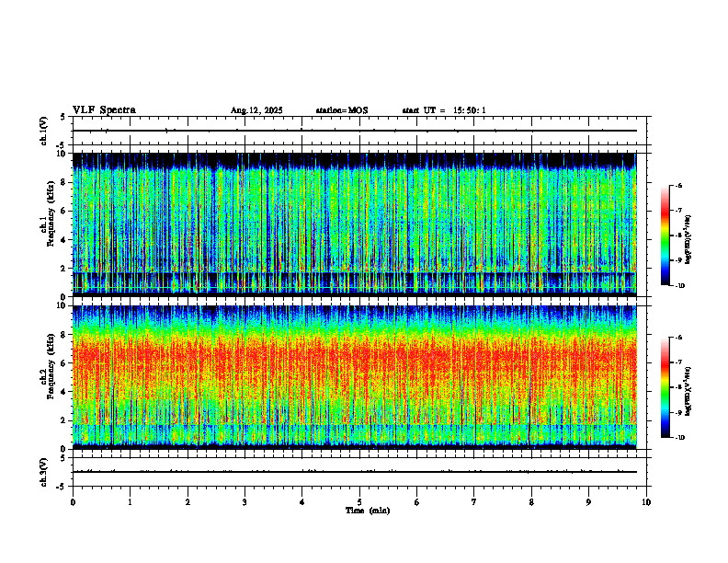
Task: Click the "-10" label on ch.1 colorbar
Action: (680, 286)
